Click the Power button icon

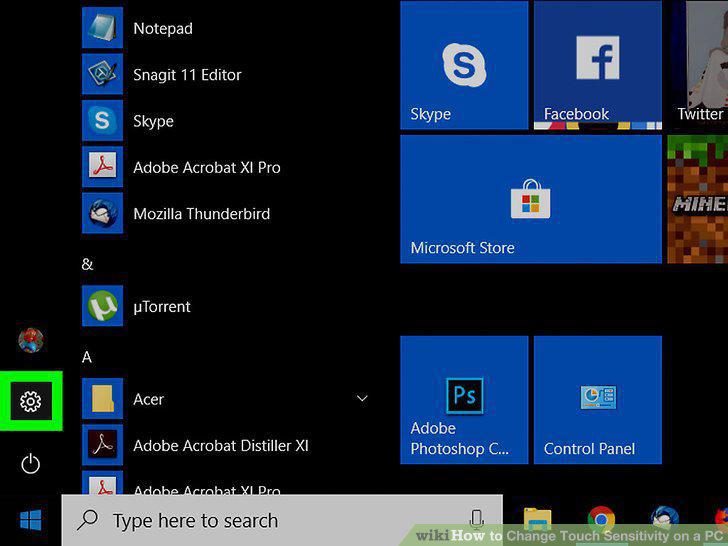coord(31,464)
